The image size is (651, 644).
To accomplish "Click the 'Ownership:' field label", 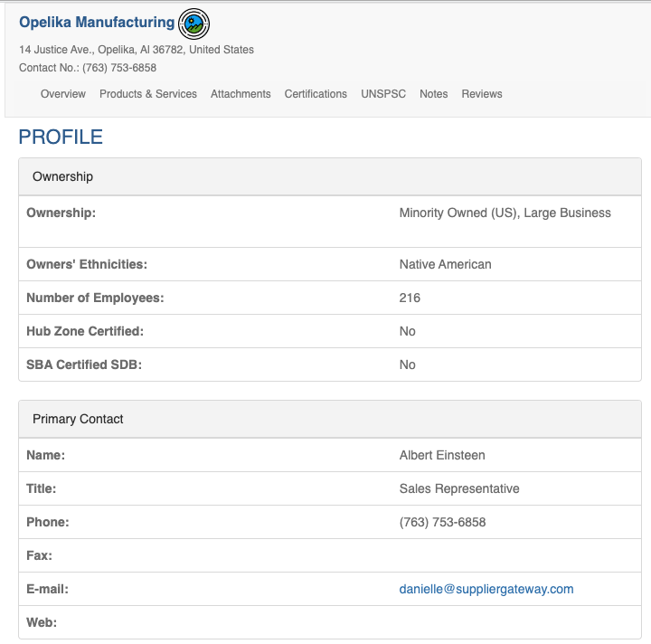I will pyautogui.click(x=61, y=213).
